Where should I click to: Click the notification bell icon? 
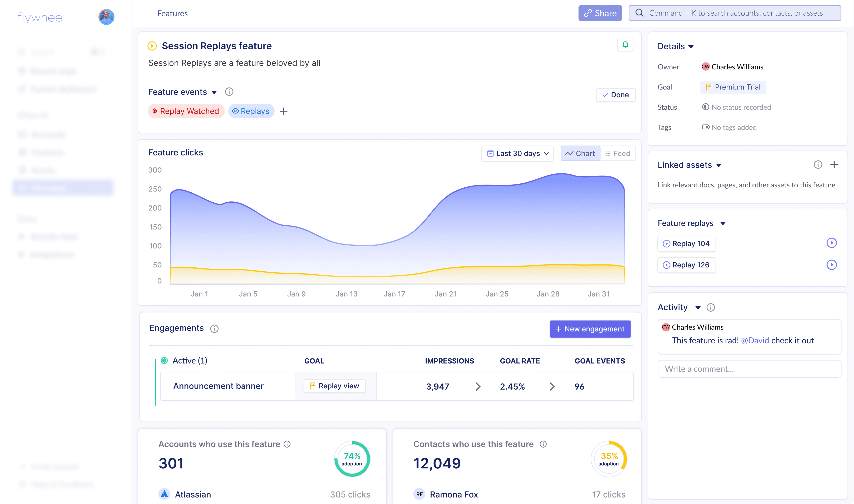click(625, 44)
